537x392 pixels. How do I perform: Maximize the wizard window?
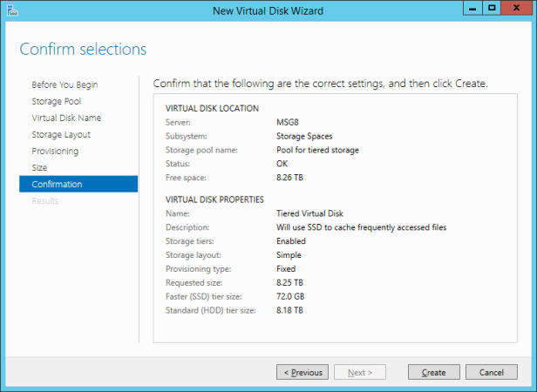point(493,9)
